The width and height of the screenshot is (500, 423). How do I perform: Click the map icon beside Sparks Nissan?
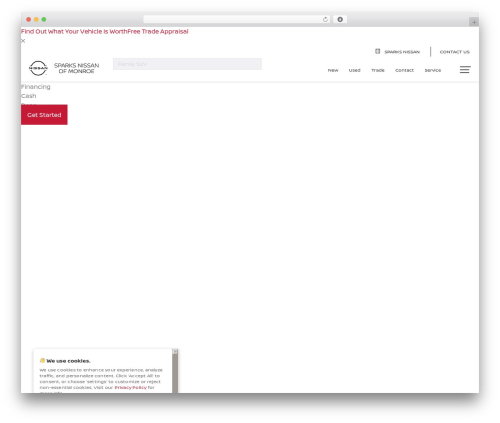point(377,51)
